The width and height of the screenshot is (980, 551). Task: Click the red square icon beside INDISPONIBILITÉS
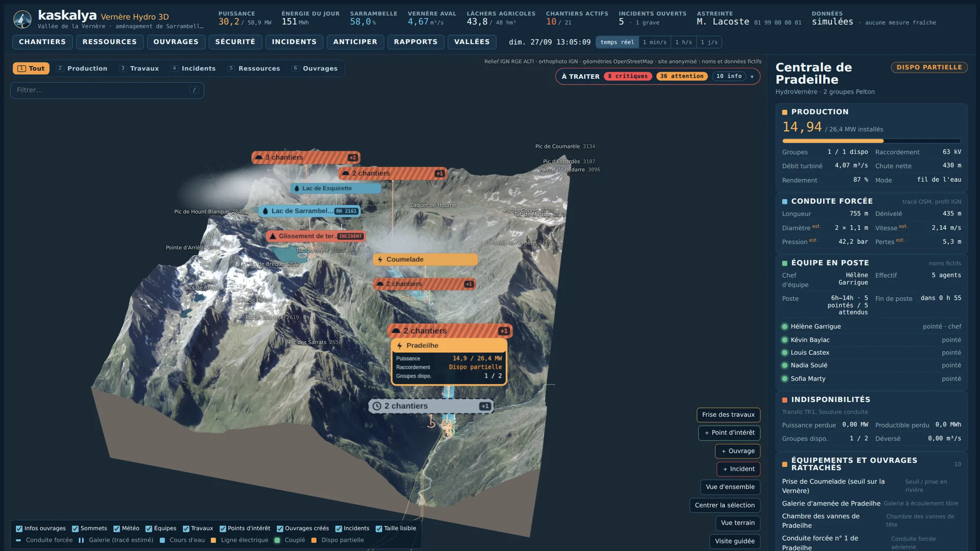(x=784, y=400)
